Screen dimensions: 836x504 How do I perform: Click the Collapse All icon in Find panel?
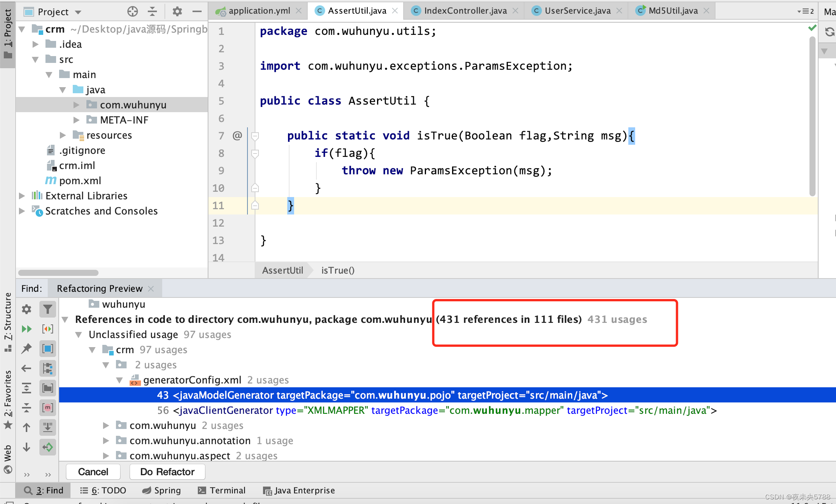tap(27, 408)
